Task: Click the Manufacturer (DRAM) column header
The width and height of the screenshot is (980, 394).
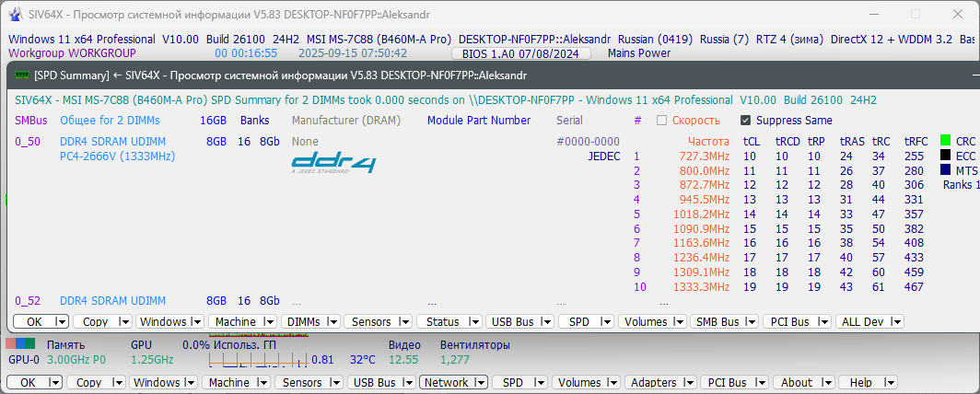Action: 346,121
